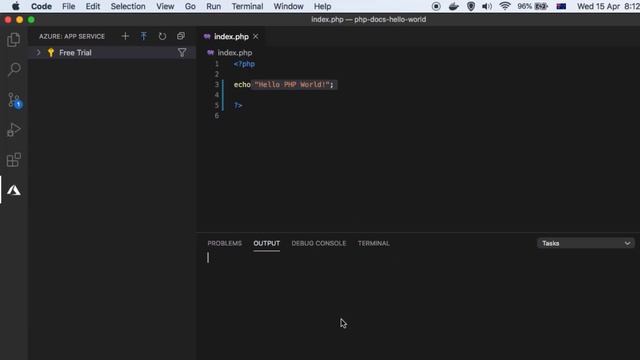This screenshot has width=640, height=360.
Task: Click the Wi-Fi status icon
Action: click(505, 6)
